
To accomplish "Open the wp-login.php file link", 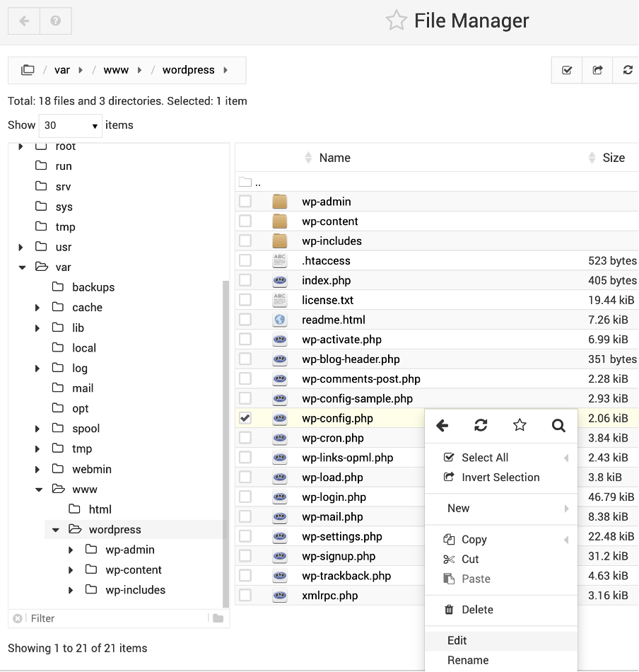I will [334, 497].
